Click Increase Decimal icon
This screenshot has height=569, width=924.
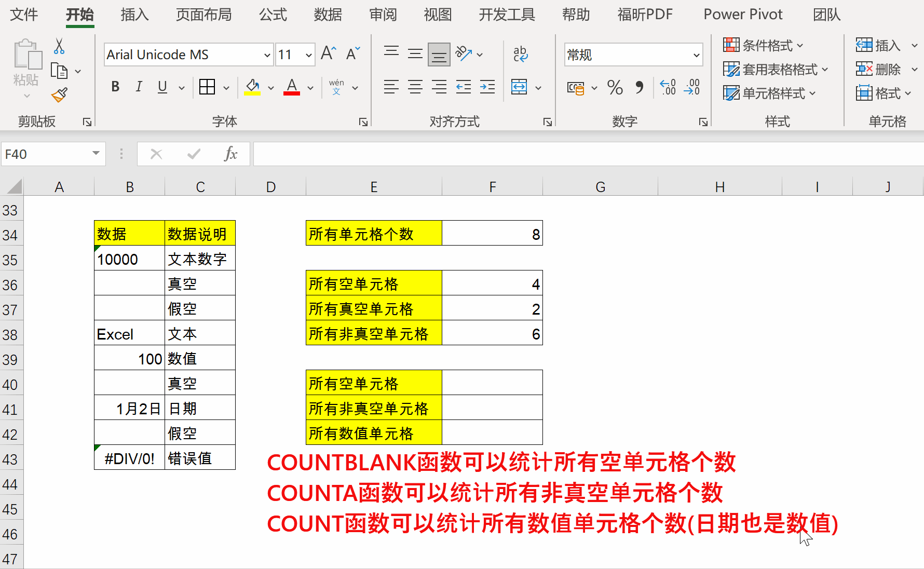(x=668, y=88)
